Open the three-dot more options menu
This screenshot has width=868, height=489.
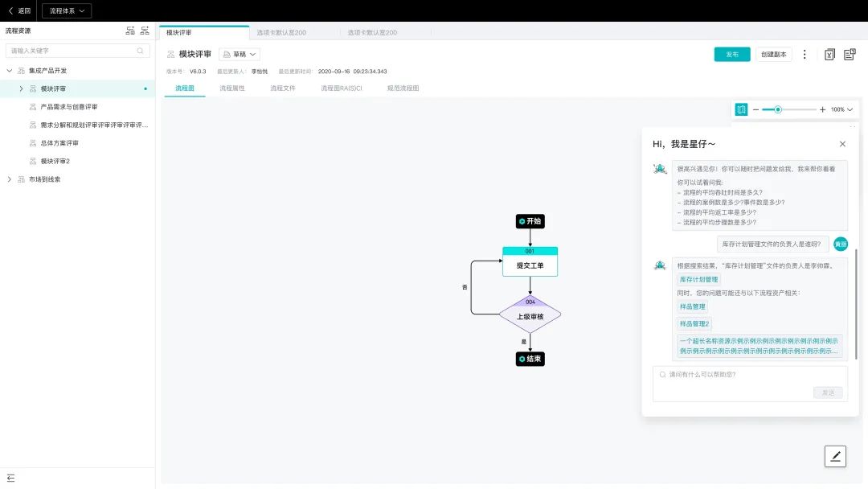(x=805, y=54)
